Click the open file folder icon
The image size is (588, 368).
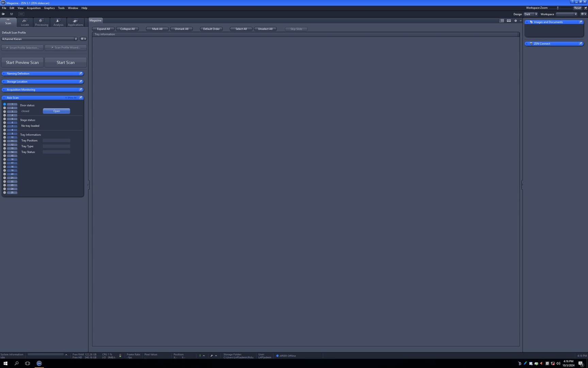(x=3, y=14)
